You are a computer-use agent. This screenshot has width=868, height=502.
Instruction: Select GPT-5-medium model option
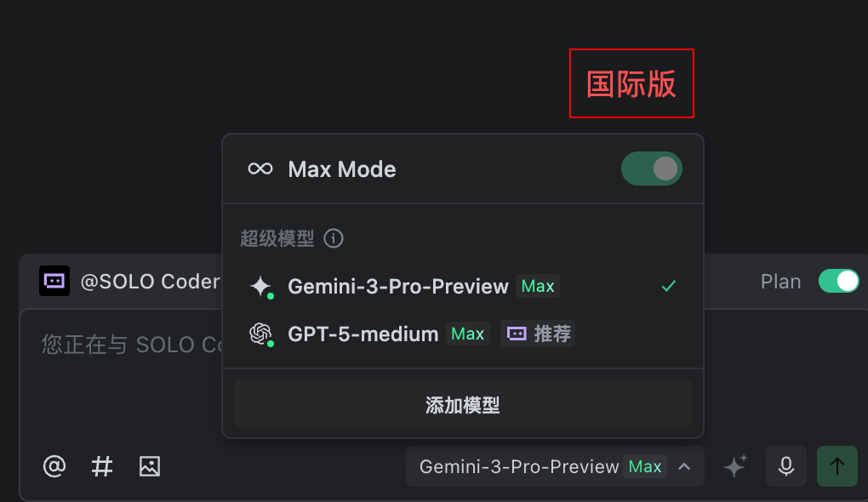[x=463, y=334]
